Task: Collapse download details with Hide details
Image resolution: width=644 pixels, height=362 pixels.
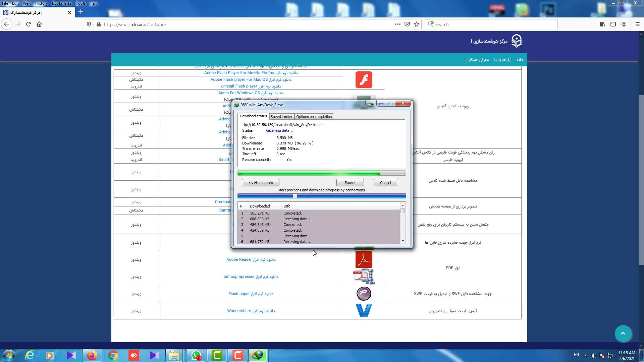Action: (260, 183)
